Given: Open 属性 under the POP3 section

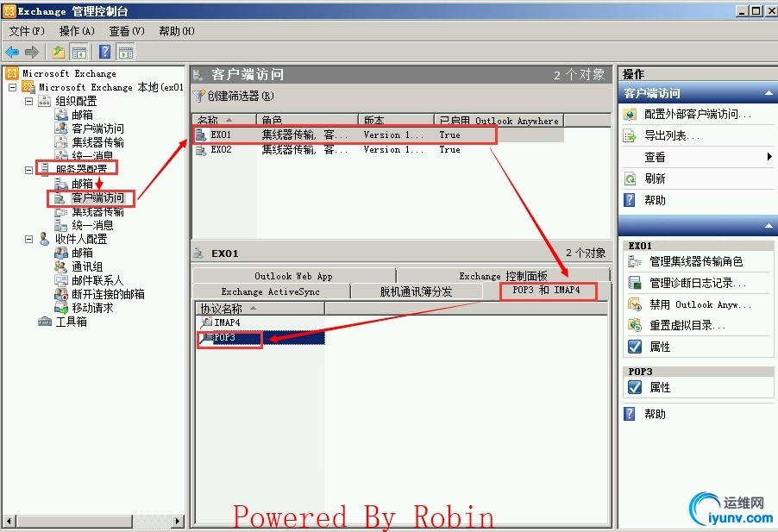Looking at the screenshot, I should [660, 387].
